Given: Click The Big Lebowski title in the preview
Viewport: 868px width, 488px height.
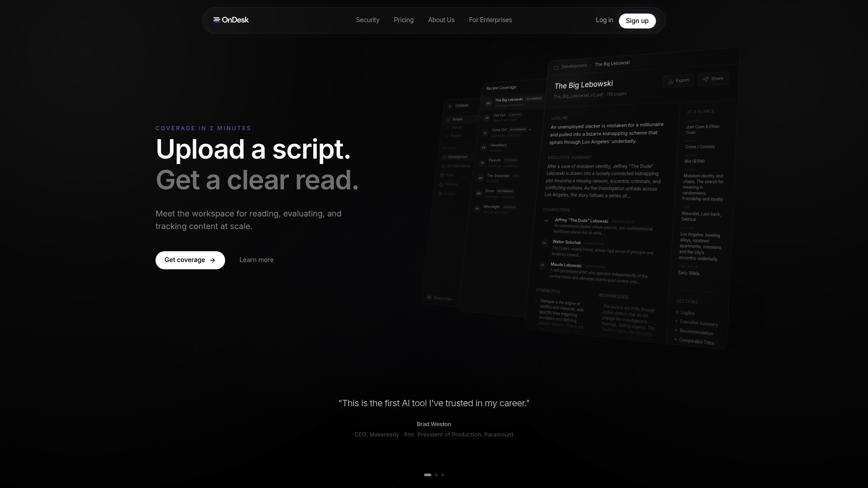Looking at the screenshot, I should (584, 85).
